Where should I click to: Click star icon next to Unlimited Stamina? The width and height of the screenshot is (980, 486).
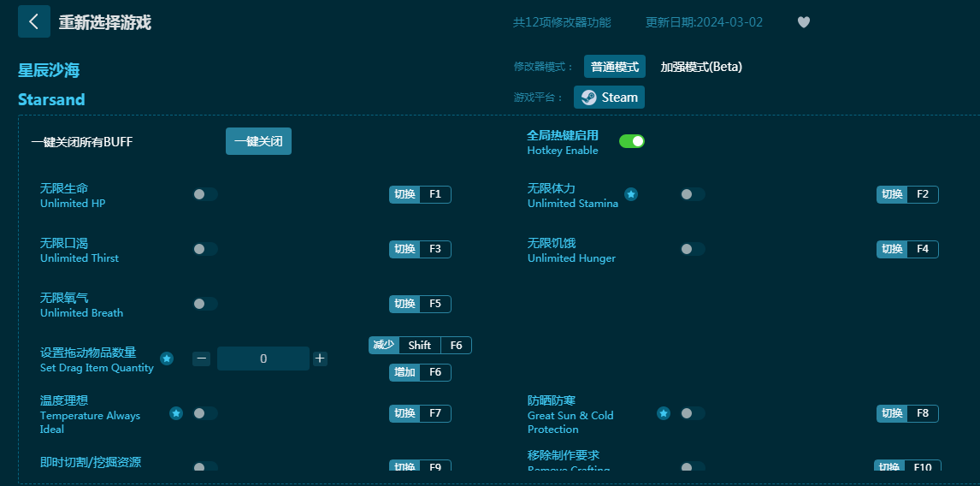(x=631, y=194)
